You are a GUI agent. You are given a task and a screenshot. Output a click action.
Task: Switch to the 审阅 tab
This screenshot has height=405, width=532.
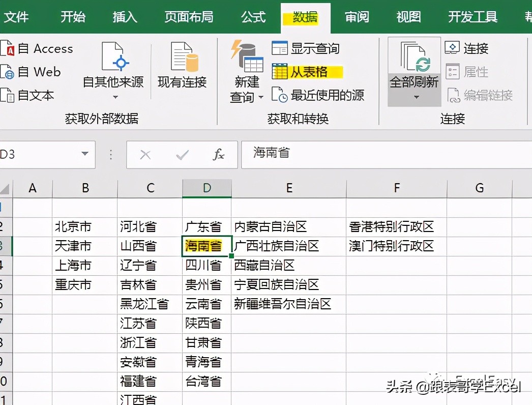click(x=357, y=17)
